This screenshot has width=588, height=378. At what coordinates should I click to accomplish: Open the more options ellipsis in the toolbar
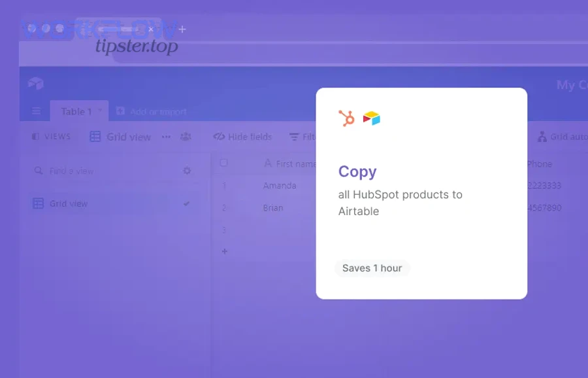pos(166,137)
